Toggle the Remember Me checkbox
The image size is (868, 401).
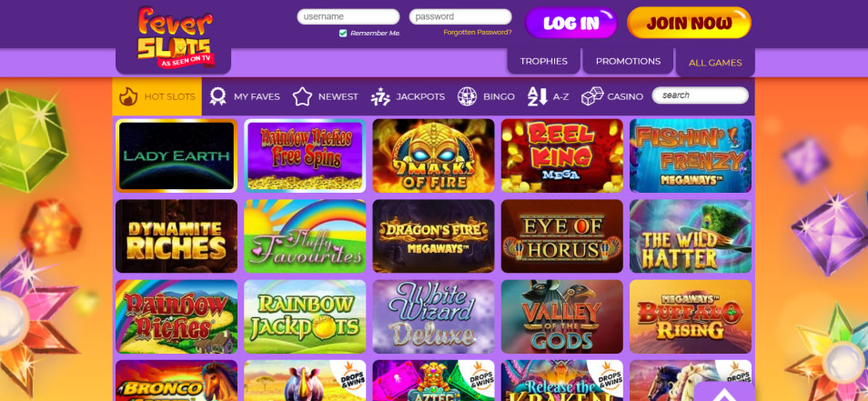(343, 33)
